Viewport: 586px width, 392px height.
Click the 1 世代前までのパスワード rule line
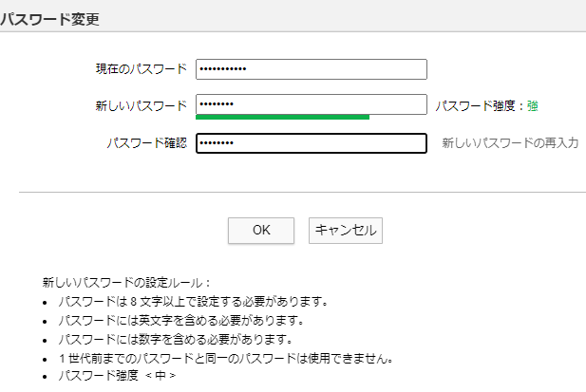[226, 359]
